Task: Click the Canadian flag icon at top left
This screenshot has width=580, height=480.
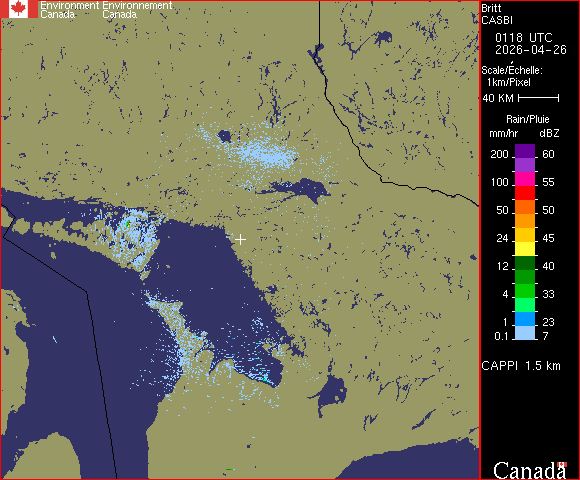Action: tap(19, 9)
